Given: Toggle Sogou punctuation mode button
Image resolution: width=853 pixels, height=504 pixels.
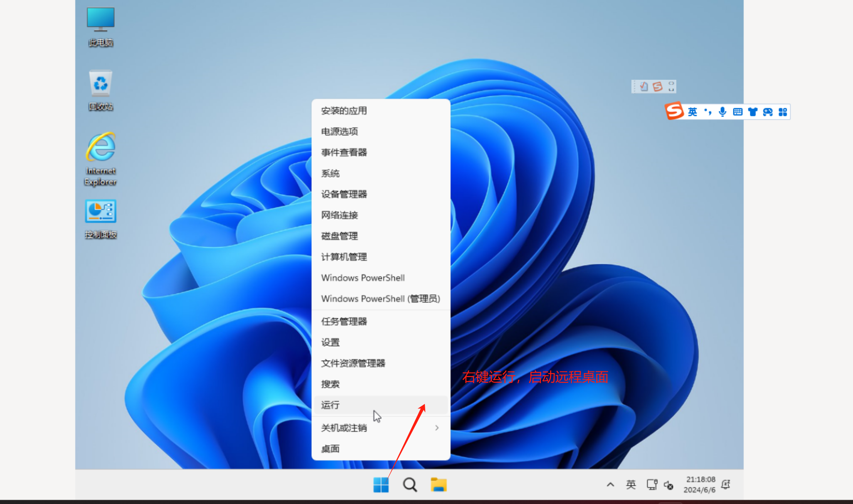Looking at the screenshot, I should pyautogui.click(x=708, y=112).
